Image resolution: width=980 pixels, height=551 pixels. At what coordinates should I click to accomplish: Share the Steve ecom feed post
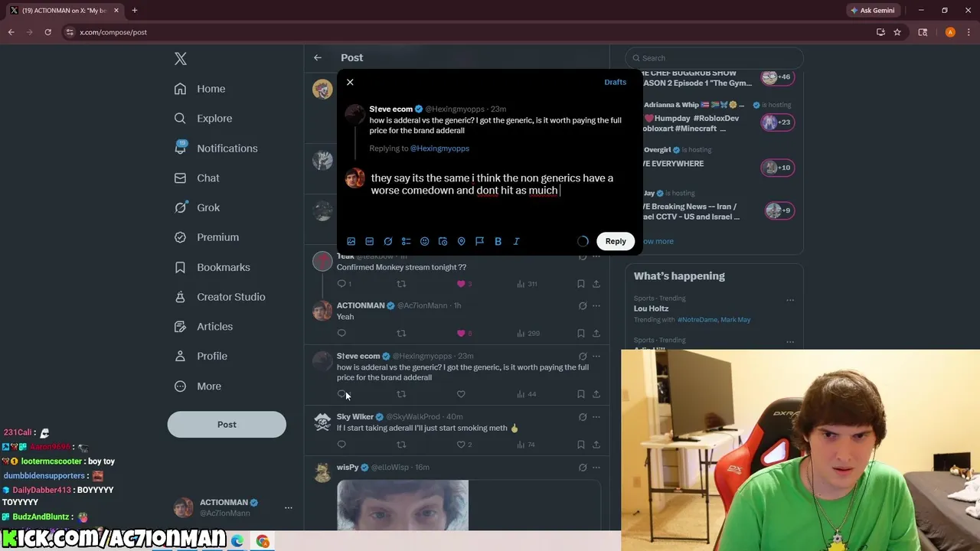pyautogui.click(x=596, y=394)
